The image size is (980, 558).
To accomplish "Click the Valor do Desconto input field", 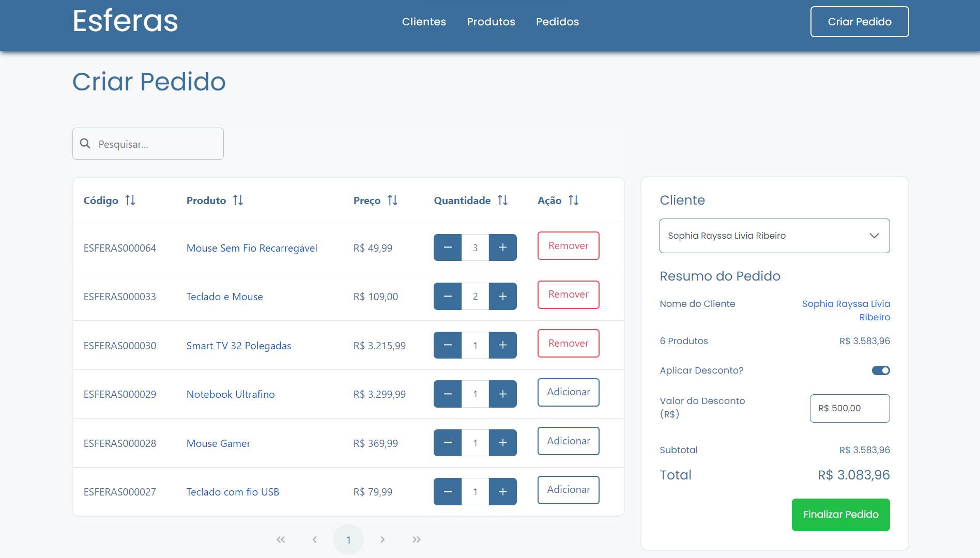I will tap(850, 408).
